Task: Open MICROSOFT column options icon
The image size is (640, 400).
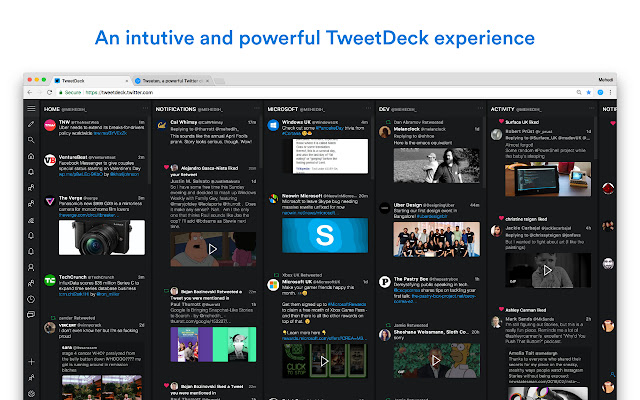Action: (368, 108)
